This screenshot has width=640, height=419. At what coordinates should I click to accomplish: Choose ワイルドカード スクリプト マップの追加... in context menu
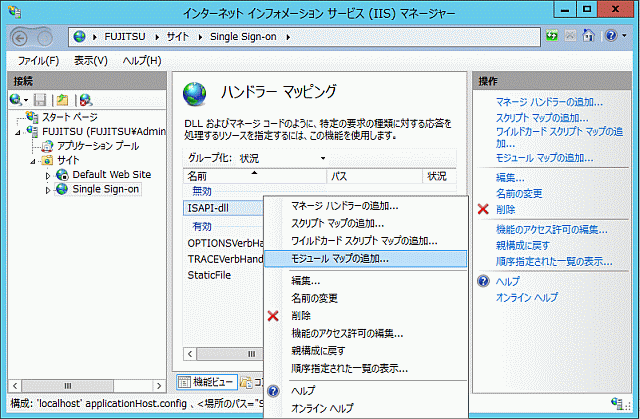point(366,241)
